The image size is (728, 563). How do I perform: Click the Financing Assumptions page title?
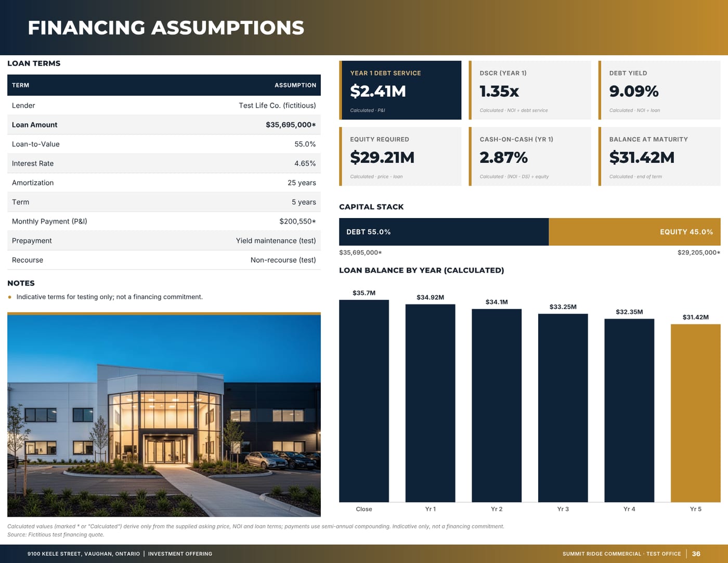tap(166, 28)
